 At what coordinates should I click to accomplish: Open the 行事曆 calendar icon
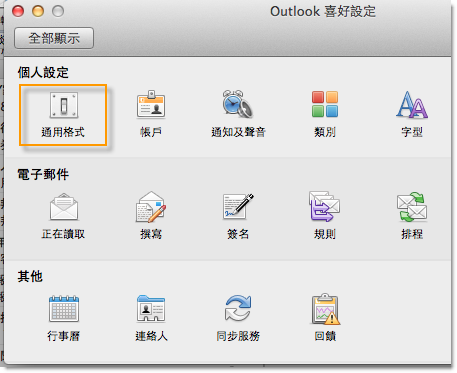(64, 309)
